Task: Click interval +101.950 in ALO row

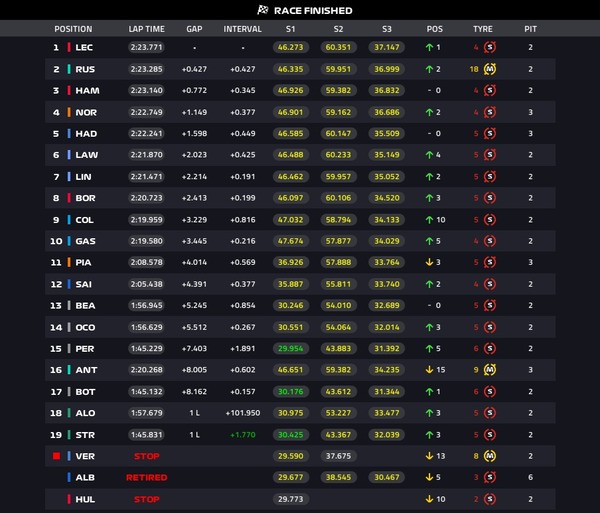Action: 243,413
